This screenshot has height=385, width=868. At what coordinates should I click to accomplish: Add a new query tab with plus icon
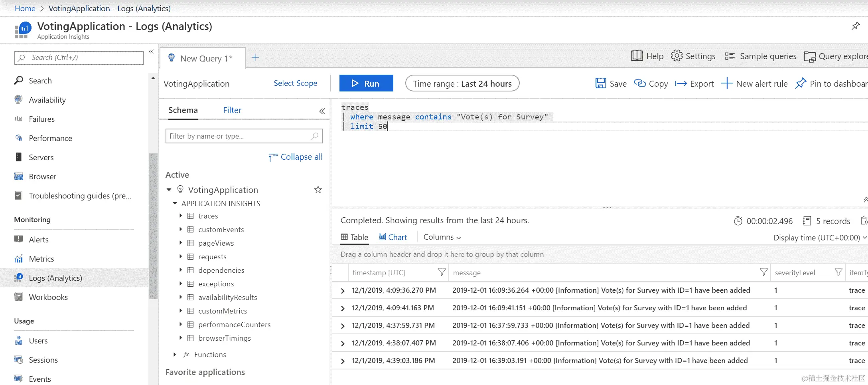coord(255,58)
